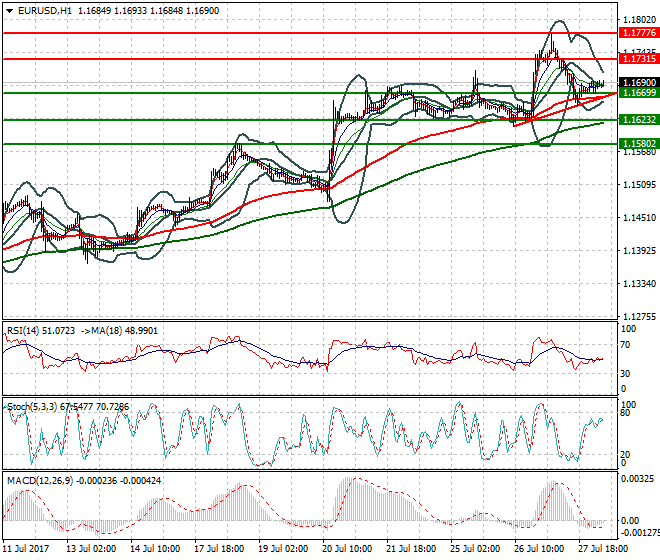660x560 pixels.
Task: Click the Stochastic scale value 80
Action: [625, 413]
